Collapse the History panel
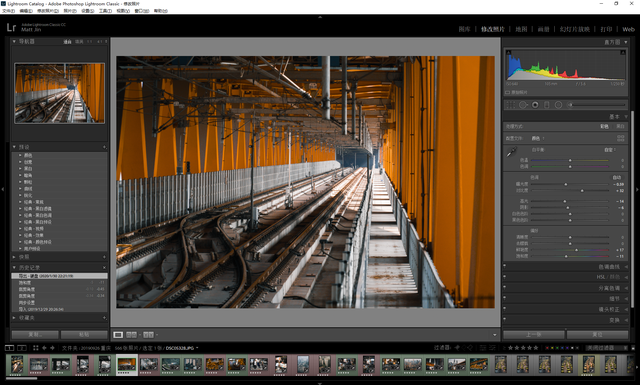Viewport: 640px width, 385px height. [x=14, y=267]
